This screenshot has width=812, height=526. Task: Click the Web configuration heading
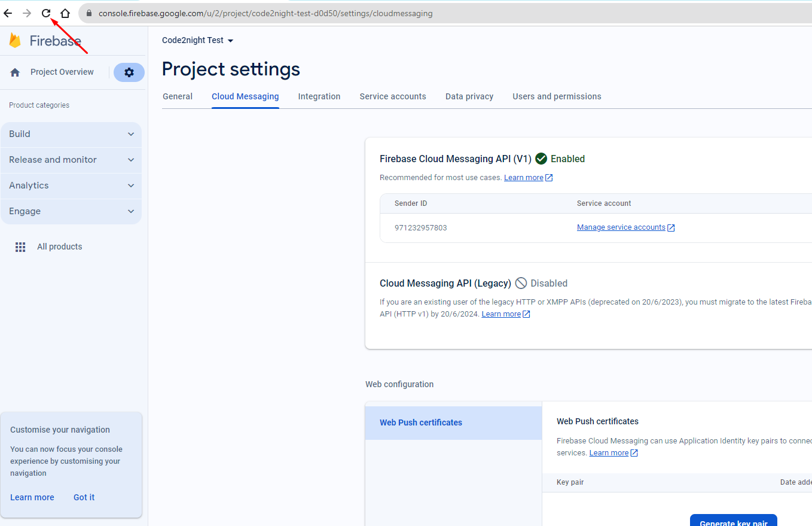click(x=399, y=384)
